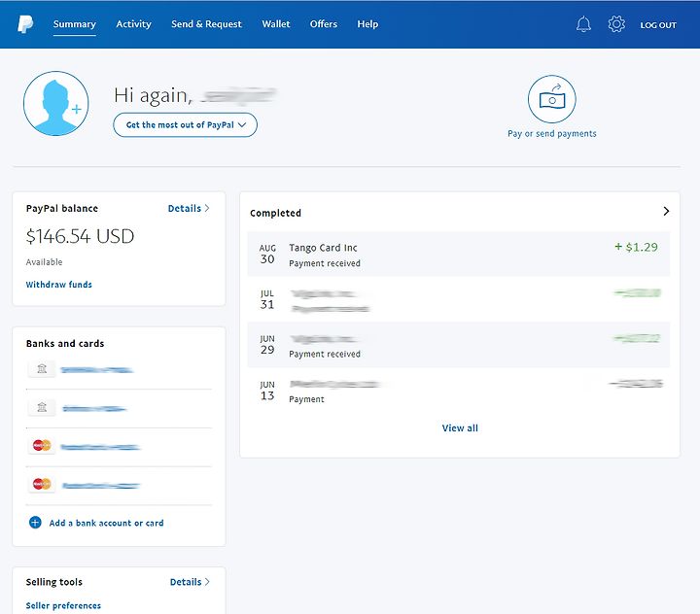Click the PayPal balance heading
This screenshot has height=614, width=700.
point(62,208)
